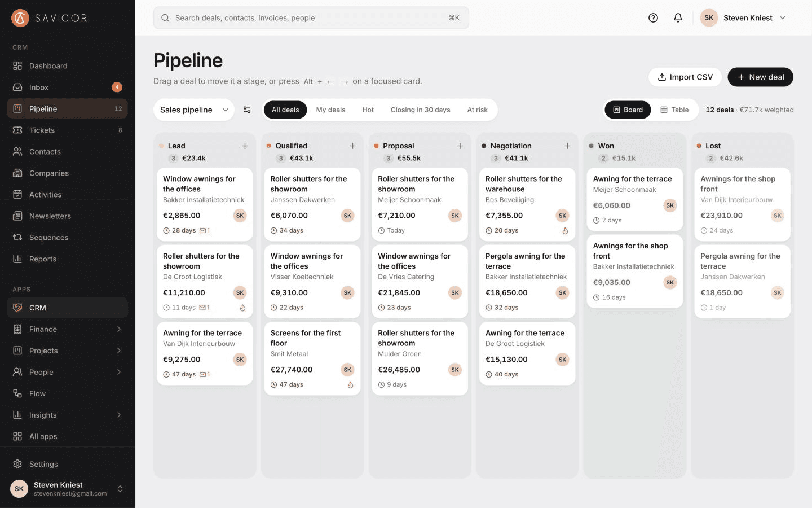Screen dimensions: 812x508
Task: Open Settings in the sidebar
Action: click(67, 464)
